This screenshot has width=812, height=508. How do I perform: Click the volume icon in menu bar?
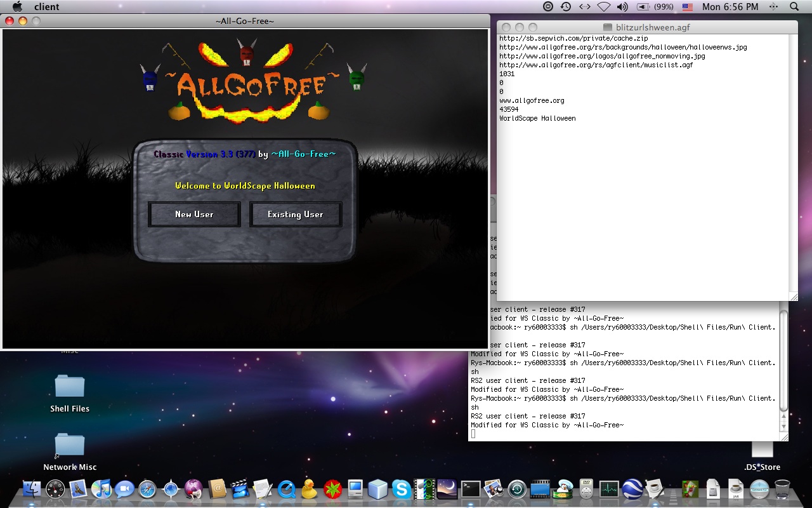[622, 7]
